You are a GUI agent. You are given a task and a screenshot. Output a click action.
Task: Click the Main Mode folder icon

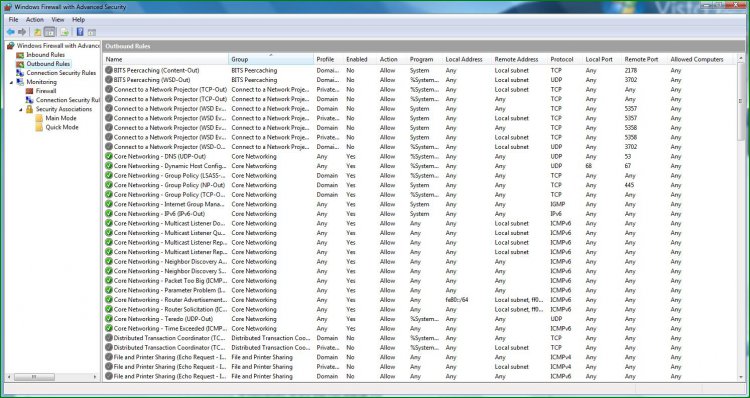[x=39, y=118]
